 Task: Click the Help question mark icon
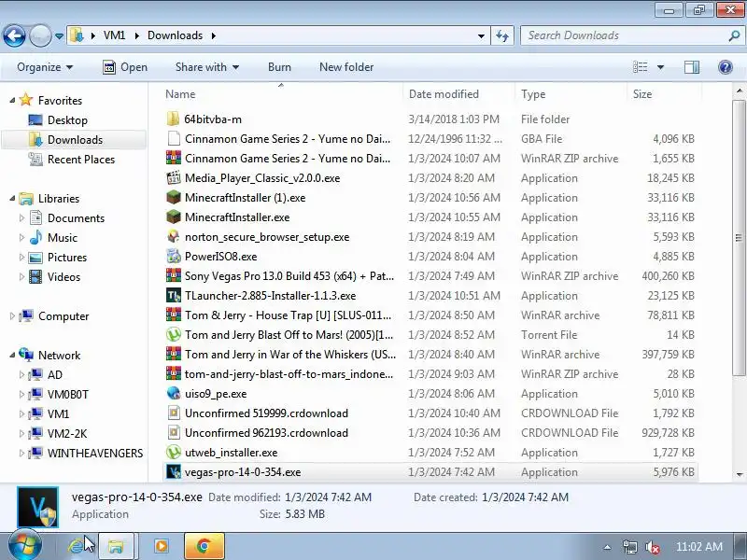pos(726,67)
